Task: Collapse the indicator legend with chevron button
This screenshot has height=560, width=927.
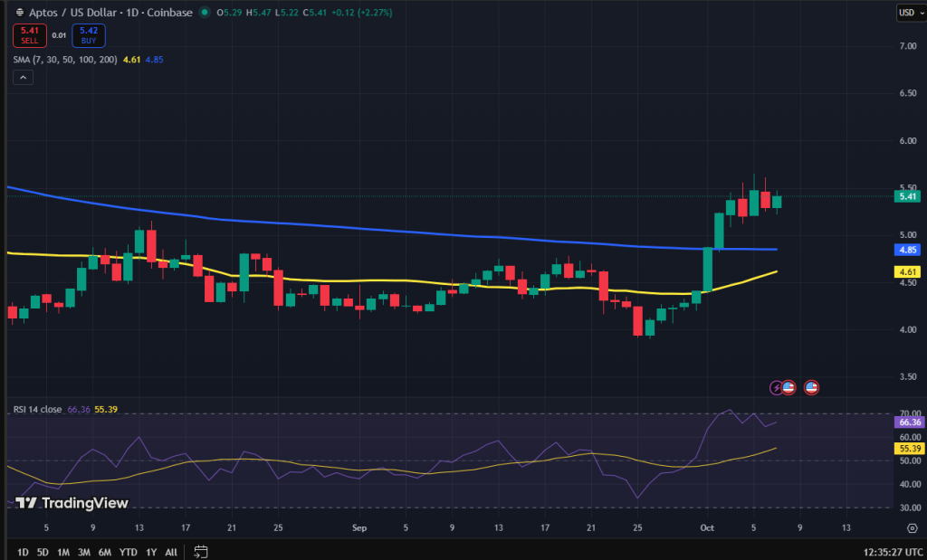Action: pyautogui.click(x=23, y=78)
